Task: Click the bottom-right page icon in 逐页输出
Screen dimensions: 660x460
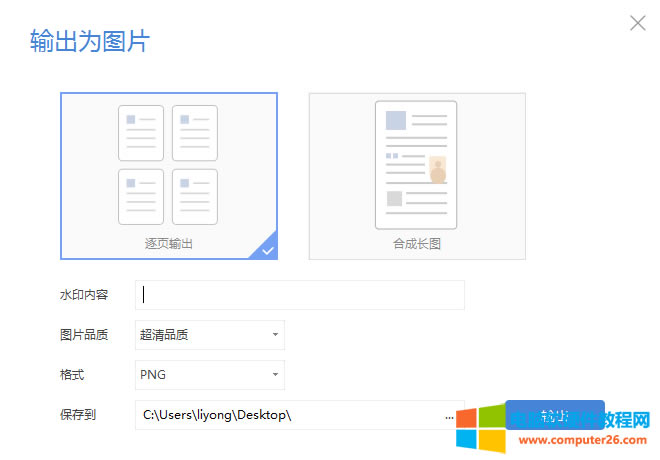Action: click(195, 197)
